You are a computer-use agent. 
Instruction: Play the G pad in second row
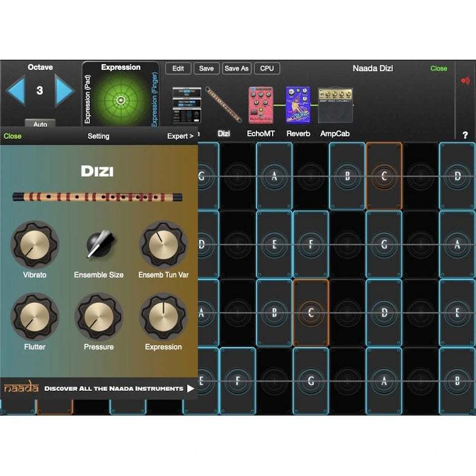pyautogui.click(x=384, y=244)
